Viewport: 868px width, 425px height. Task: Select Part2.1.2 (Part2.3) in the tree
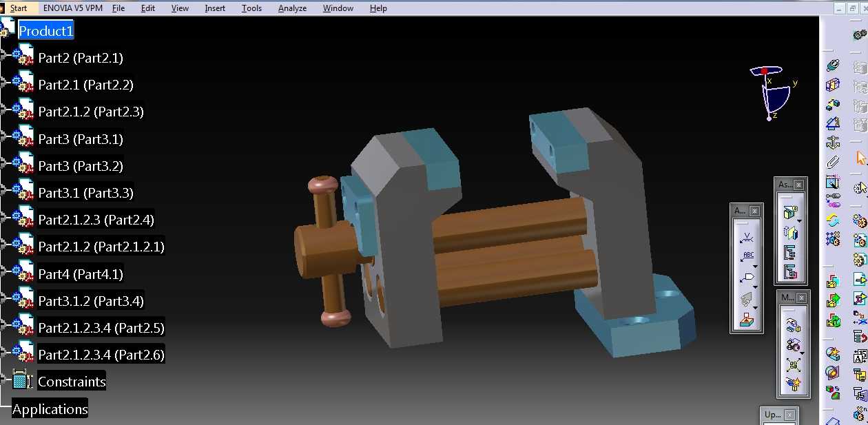click(91, 112)
